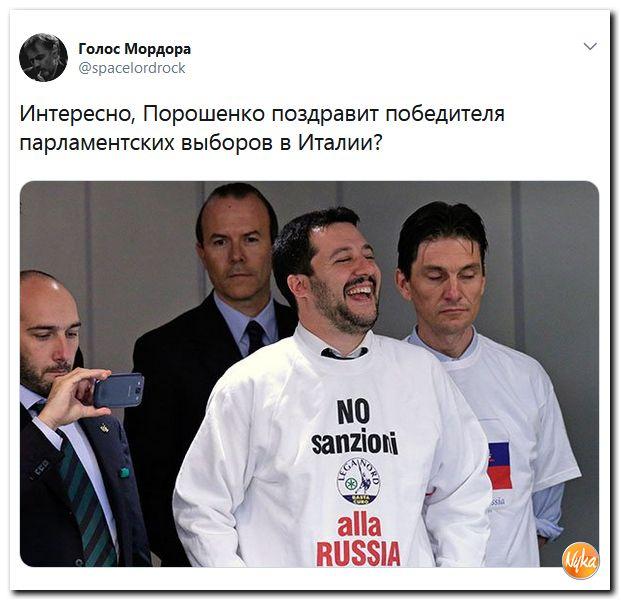Click the tweet text mentioning Порошенко
Screen dimensions: 621x601
pos(262,128)
